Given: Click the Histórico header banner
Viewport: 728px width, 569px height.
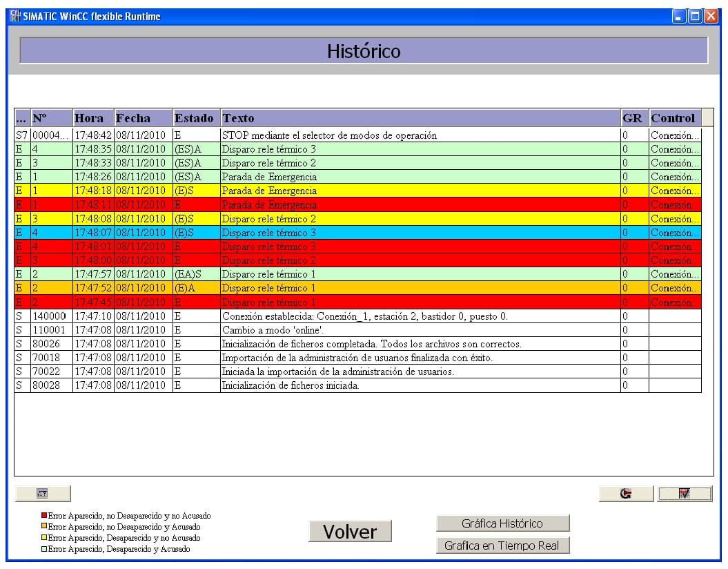Looking at the screenshot, I should point(364,50).
